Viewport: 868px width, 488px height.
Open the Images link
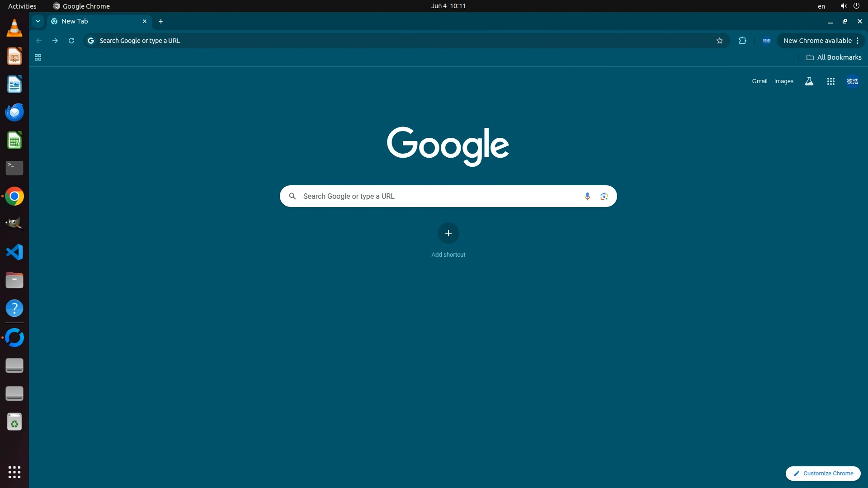(x=783, y=81)
